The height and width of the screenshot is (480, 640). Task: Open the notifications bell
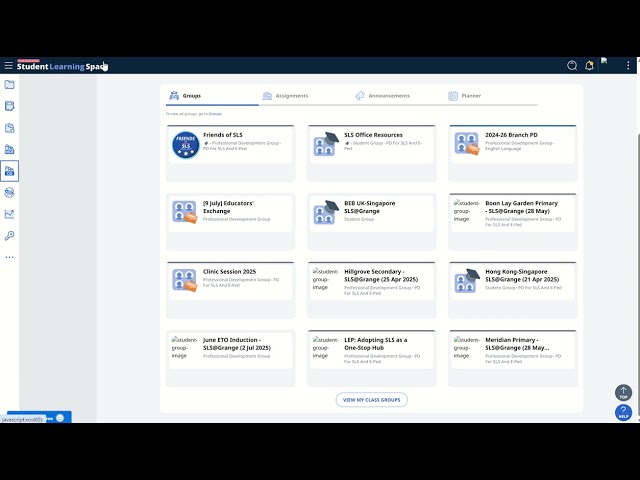pos(589,65)
